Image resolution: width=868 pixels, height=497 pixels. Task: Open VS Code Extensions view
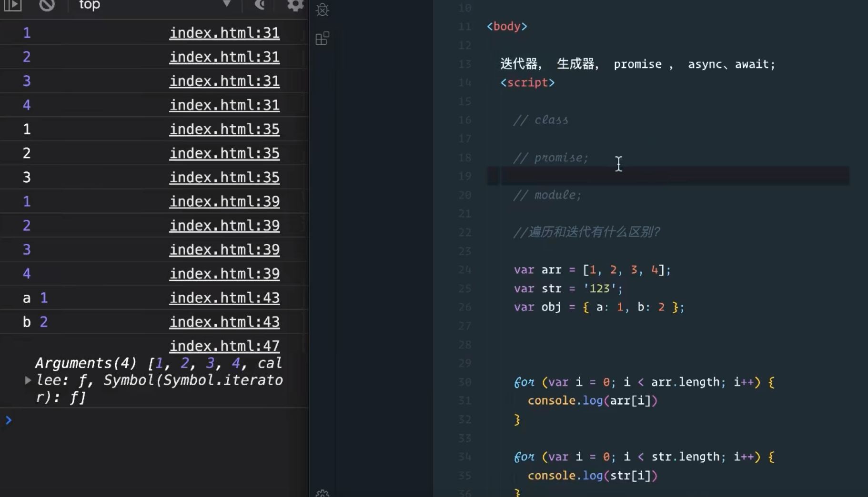pos(323,38)
